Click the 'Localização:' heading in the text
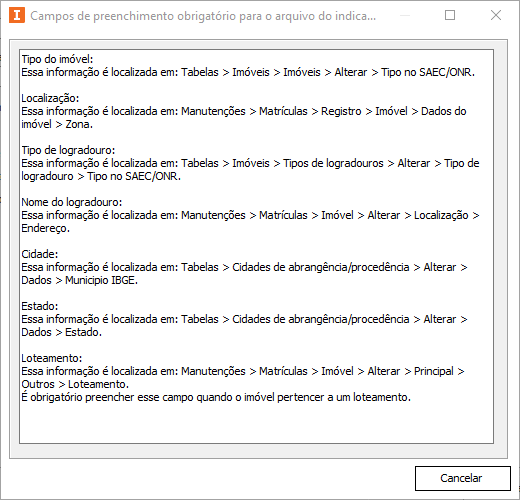 [x=50, y=98]
